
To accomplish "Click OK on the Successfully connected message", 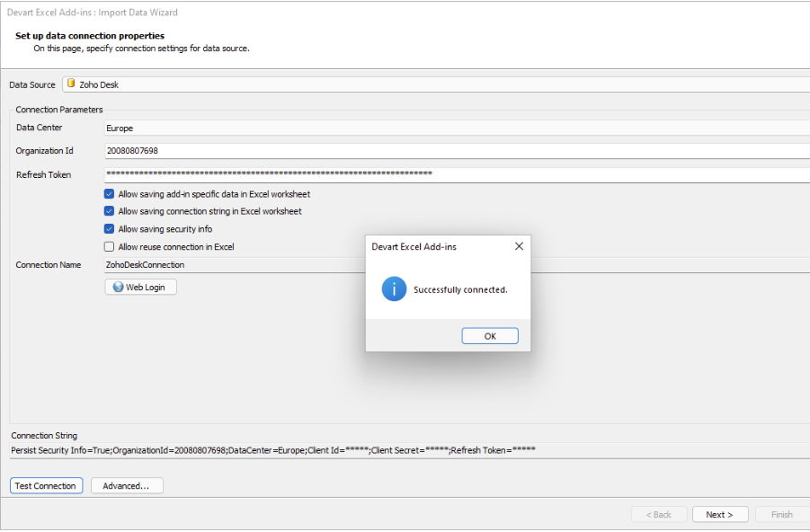I will click(489, 334).
